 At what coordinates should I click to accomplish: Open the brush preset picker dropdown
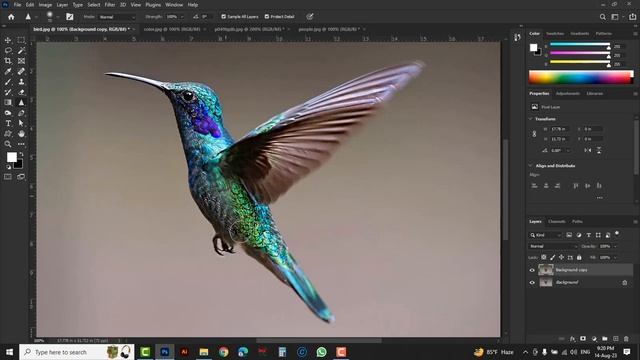pos(58,17)
